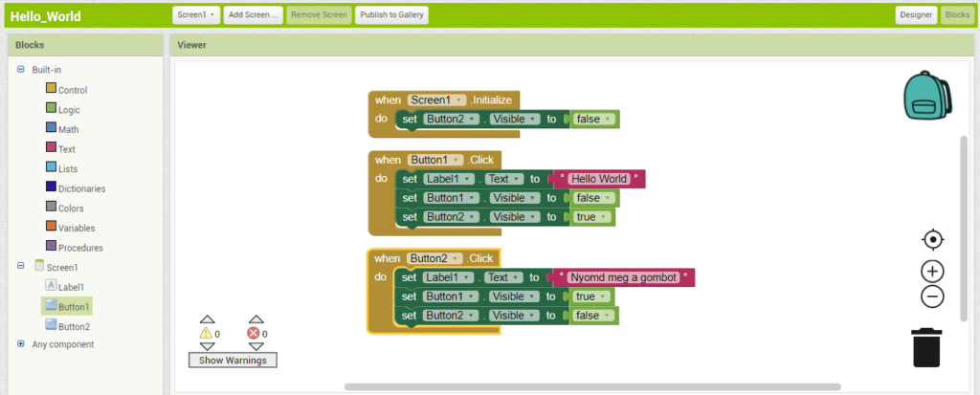The height and width of the screenshot is (395, 980).
Task: Jump to next warning with down arrow
Action: 207,346
